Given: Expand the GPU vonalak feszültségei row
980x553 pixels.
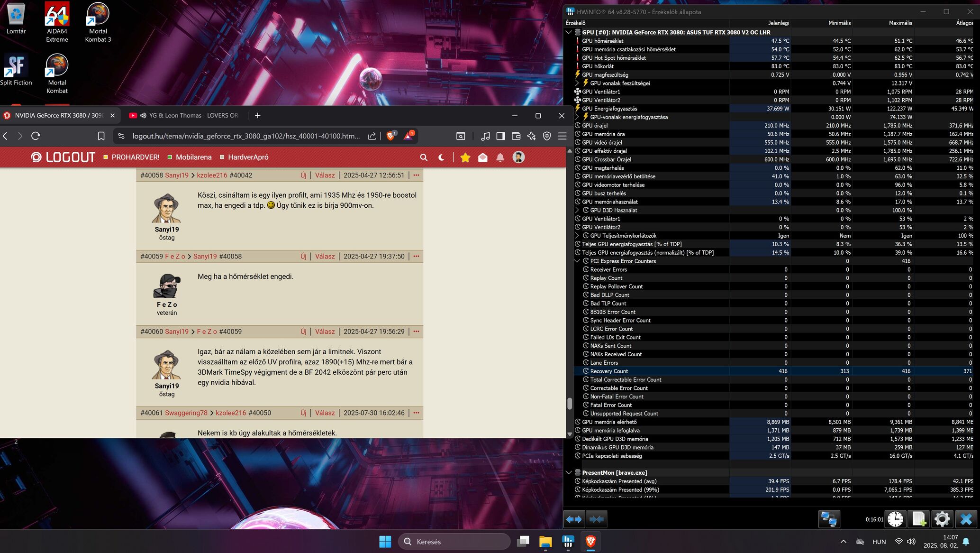Looking at the screenshot, I should [x=577, y=83].
